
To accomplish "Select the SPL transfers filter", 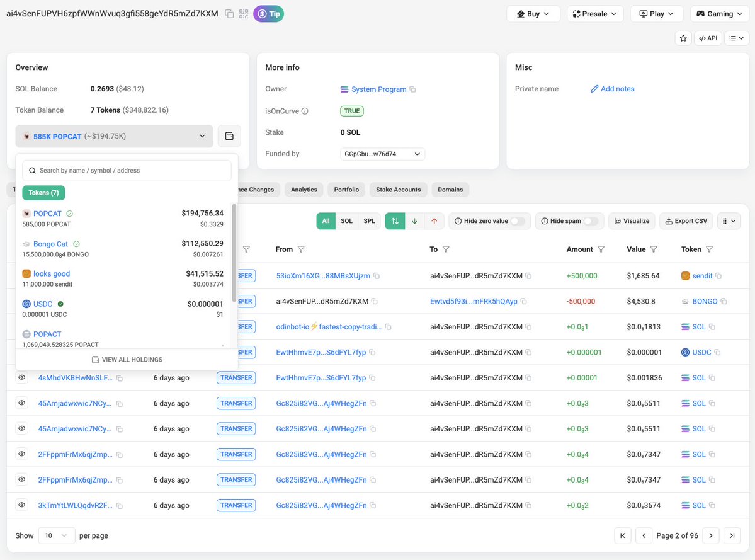I will (370, 221).
